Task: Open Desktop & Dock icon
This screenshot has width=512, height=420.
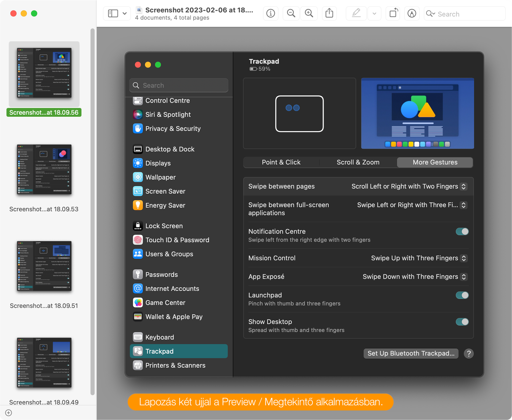Action: pos(138,149)
